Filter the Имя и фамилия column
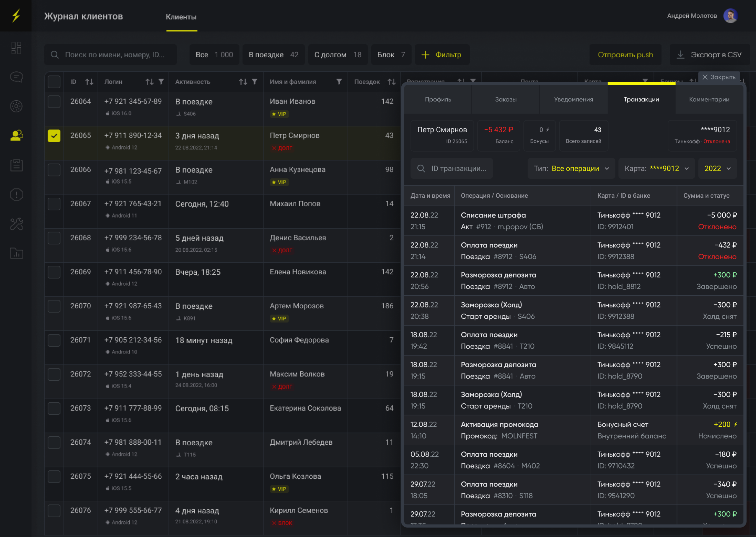756x537 pixels. click(x=339, y=82)
